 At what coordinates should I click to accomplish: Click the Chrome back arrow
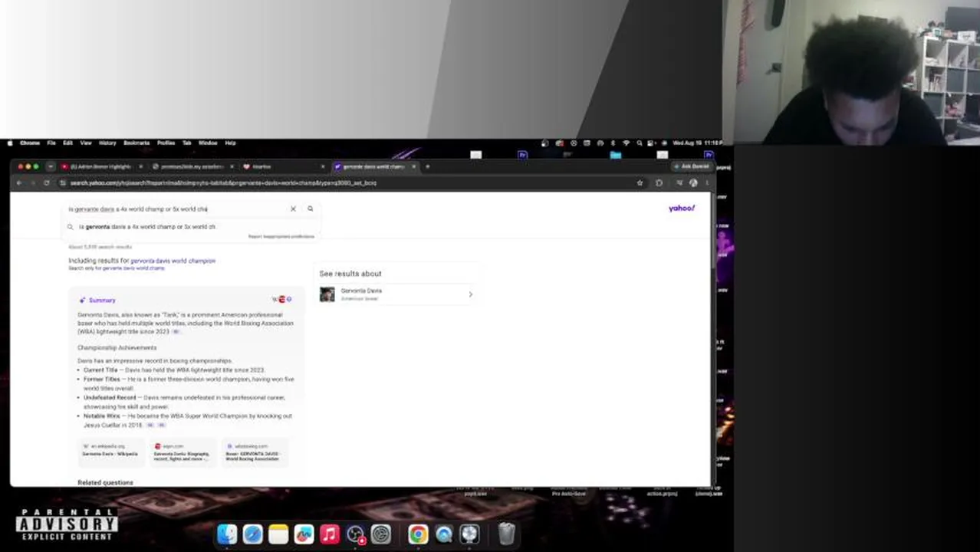click(19, 182)
